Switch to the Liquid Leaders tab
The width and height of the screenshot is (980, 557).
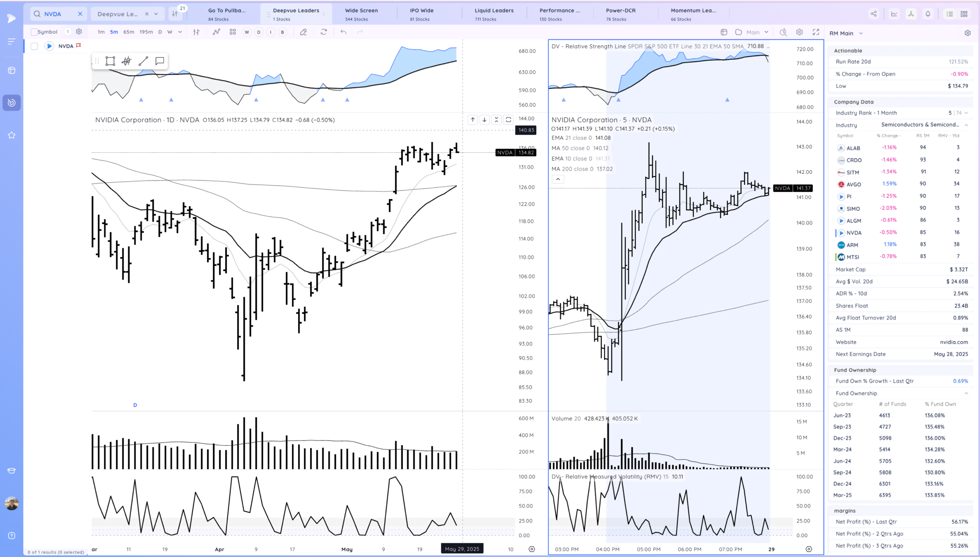coord(494,14)
